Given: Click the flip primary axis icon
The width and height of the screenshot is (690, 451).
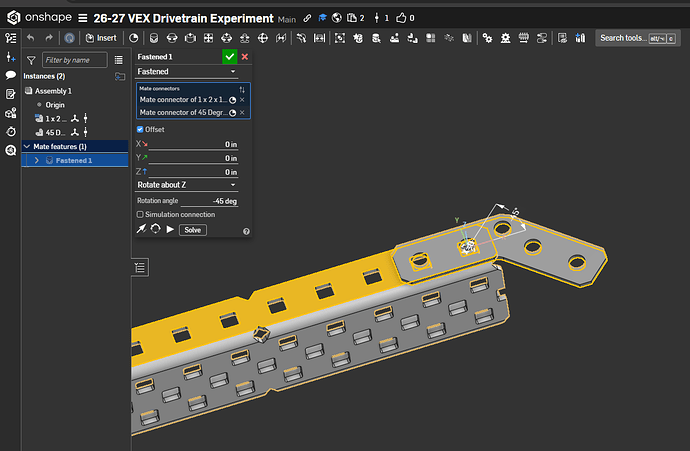Looking at the screenshot, I should (141, 229).
